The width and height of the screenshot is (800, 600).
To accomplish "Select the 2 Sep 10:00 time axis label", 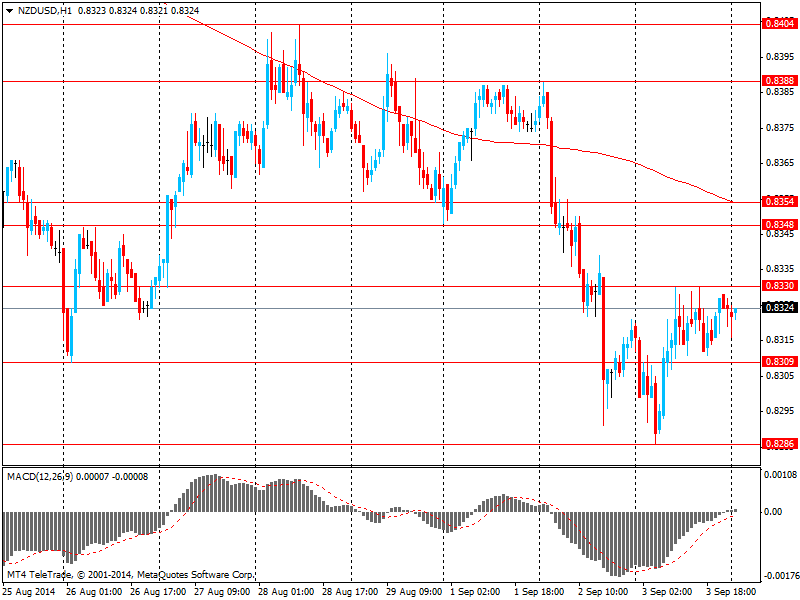I will point(604,592).
